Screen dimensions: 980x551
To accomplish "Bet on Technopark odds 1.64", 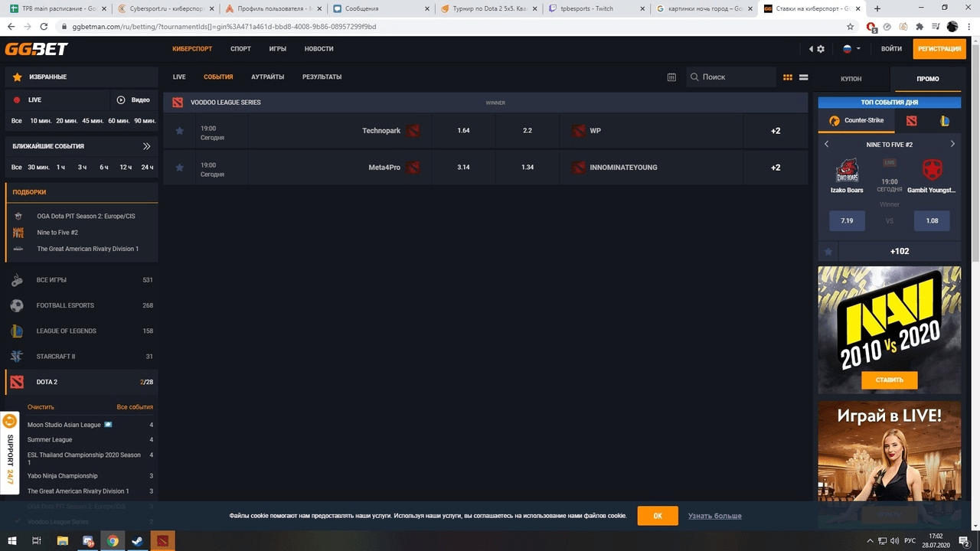I will 463,131.
